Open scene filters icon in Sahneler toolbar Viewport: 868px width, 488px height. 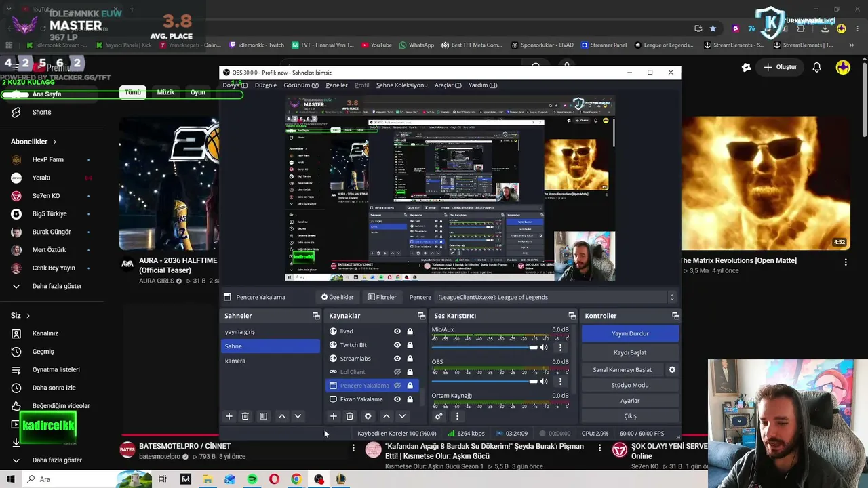[263, 416]
